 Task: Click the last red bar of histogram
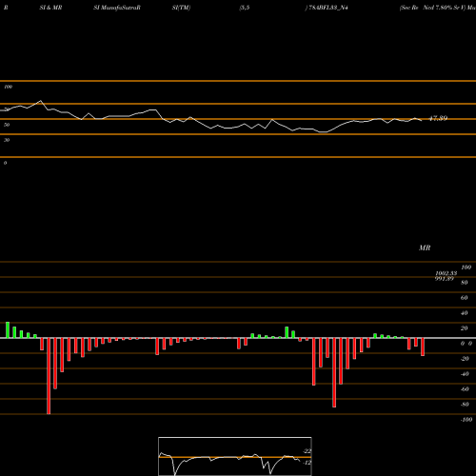[x=423, y=347]
